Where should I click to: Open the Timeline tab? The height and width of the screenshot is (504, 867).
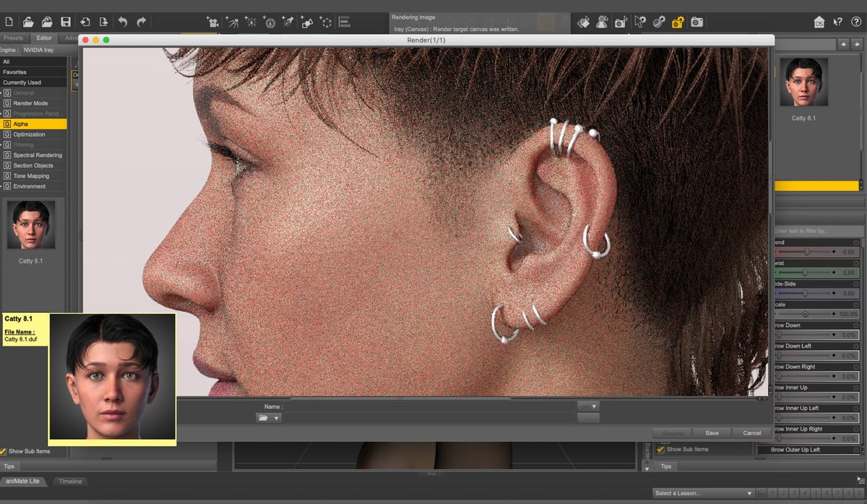coord(70,481)
